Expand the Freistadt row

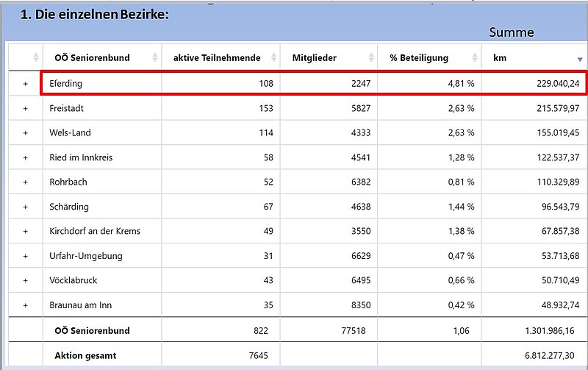pos(25,108)
